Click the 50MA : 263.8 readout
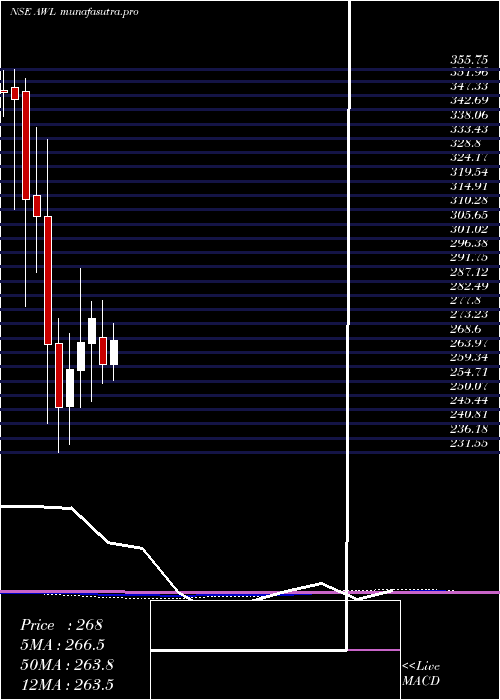Image resolution: width=500 pixels, height=700 pixels. click(x=67, y=665)
